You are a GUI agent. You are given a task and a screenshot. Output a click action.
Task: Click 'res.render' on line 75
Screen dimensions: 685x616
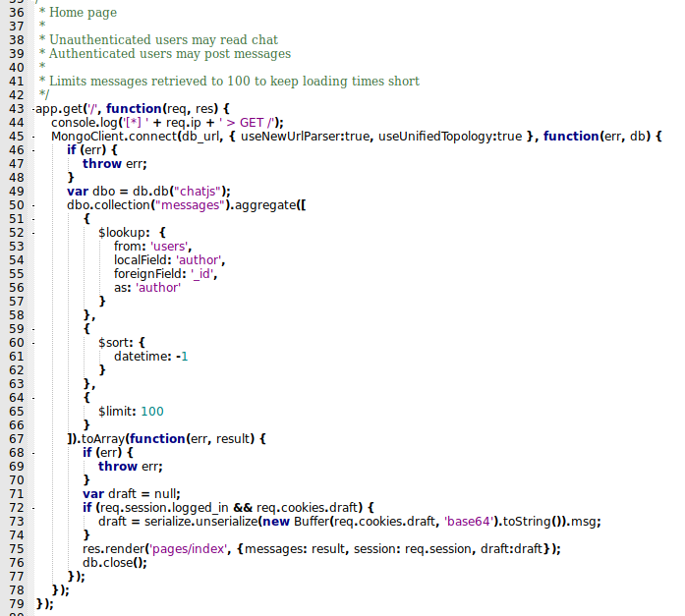[114, 549]
